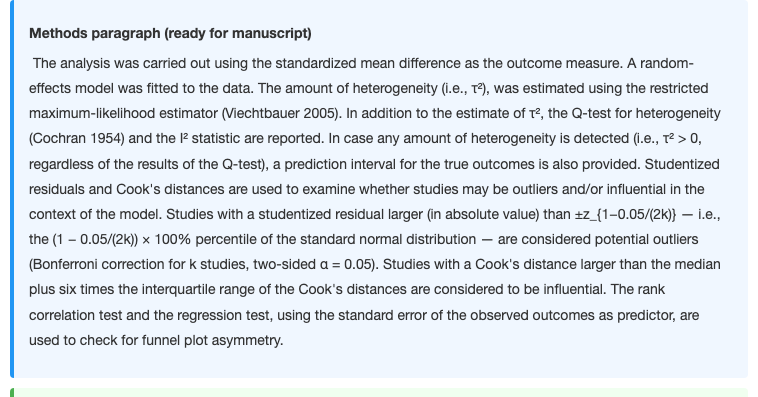Click the '±z_{1−0.05/(2k)}' formula
This screenshot has width=758, height=397.
point(626,214)
